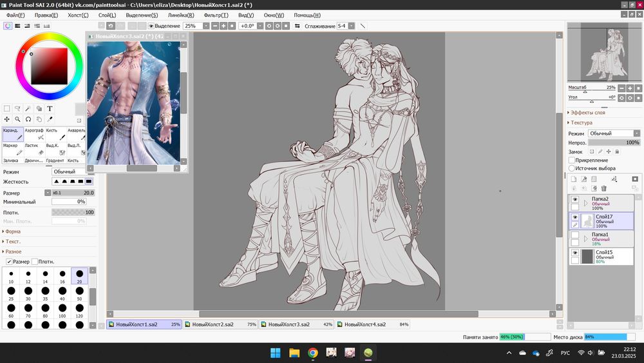Open Google Chrome from the taskbar
644x363 pixels.
coord(312,353)
